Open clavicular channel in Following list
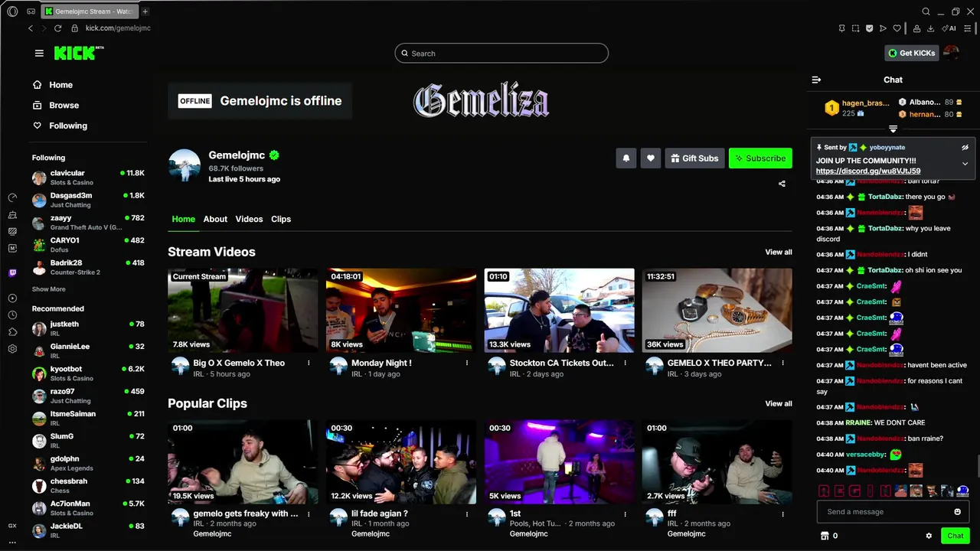 [87, 178]
